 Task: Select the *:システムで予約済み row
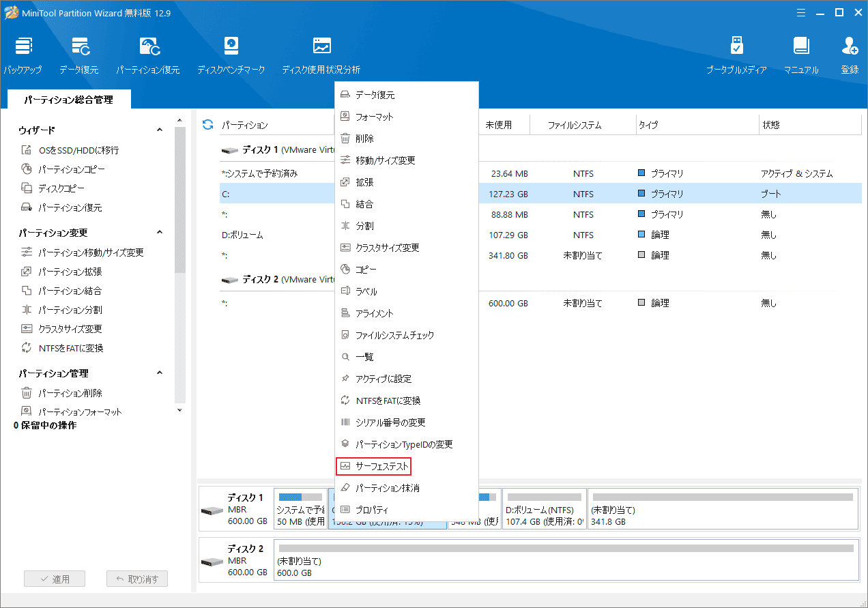click(540, 173)
